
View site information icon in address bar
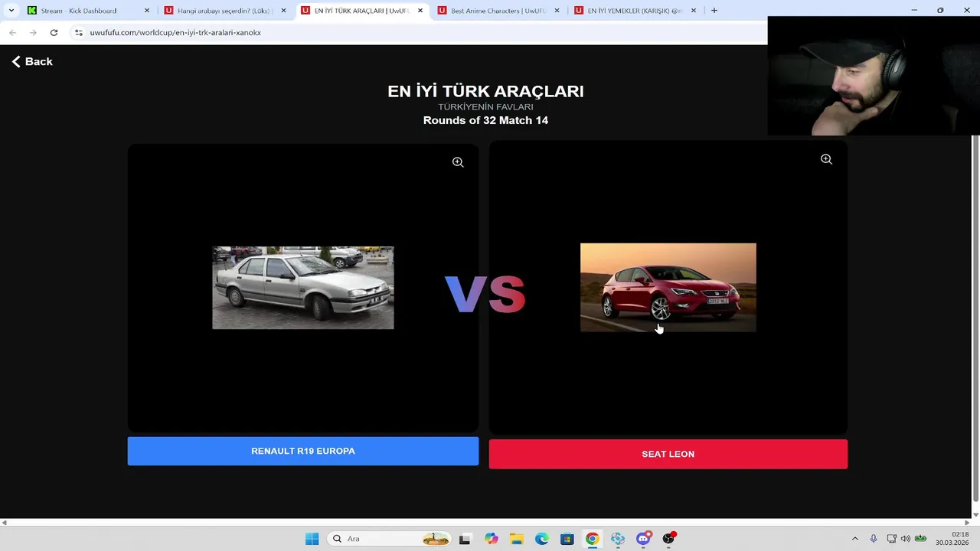pyautogui.click(x=79, y=33)
